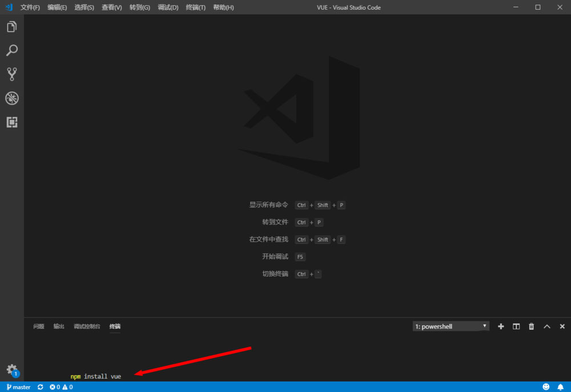
Task: Open the Debug view
Action: point(12,98)
